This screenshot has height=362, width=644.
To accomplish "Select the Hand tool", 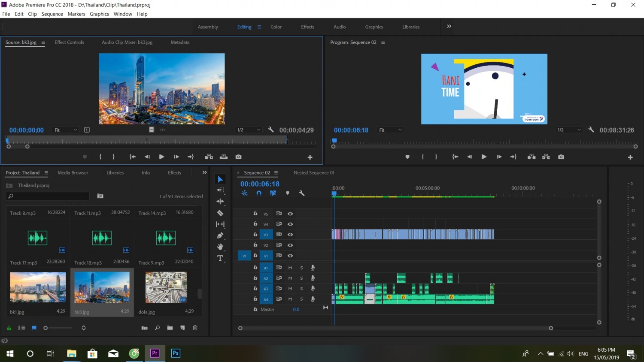I will pos(220,247).
